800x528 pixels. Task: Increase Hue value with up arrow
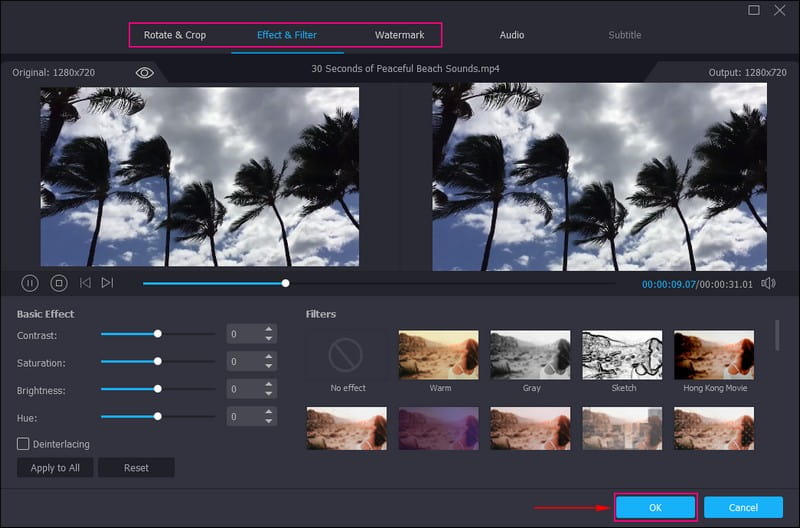click(x=268, y=411)
